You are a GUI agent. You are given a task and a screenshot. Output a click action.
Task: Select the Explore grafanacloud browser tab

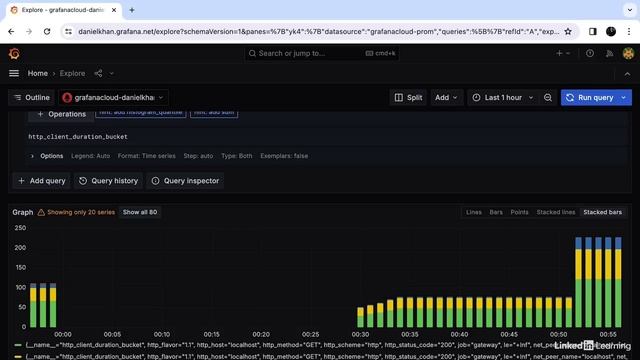(63, 10)
